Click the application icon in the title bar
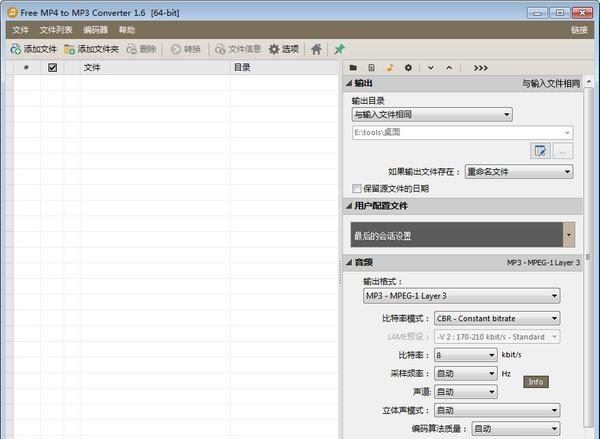The height and width of the screenshot is (439, 600). 13,12
